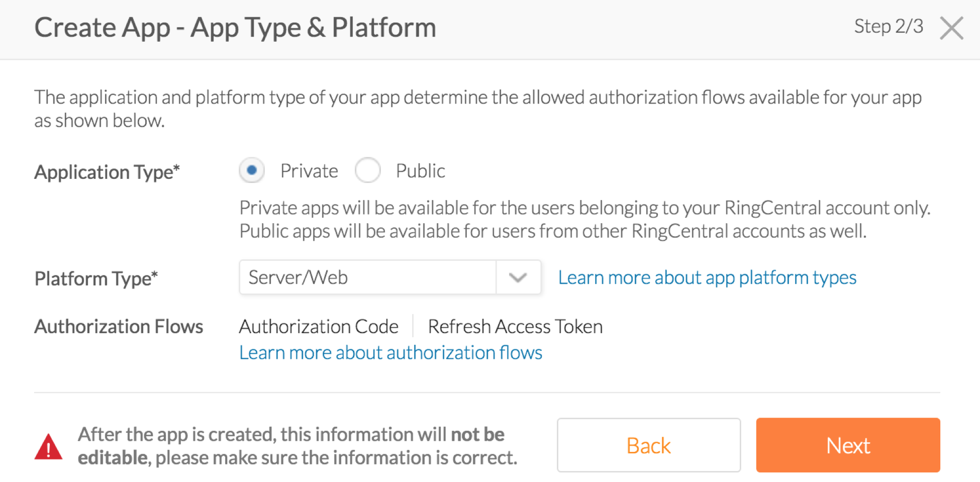The width and height of the screenshot is (980, 482).
Task: Click the Private option label
Action: click(x=309, y=171)
